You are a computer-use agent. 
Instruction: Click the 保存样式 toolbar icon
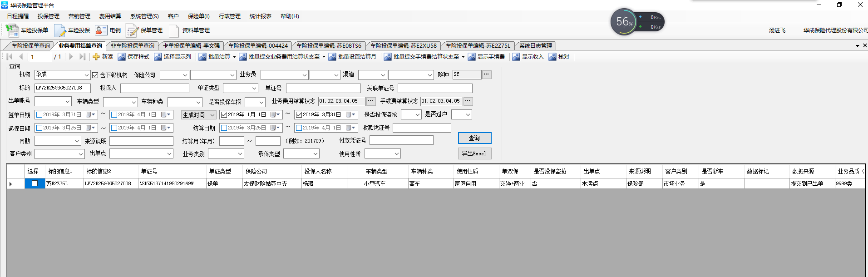click(122, 57)
